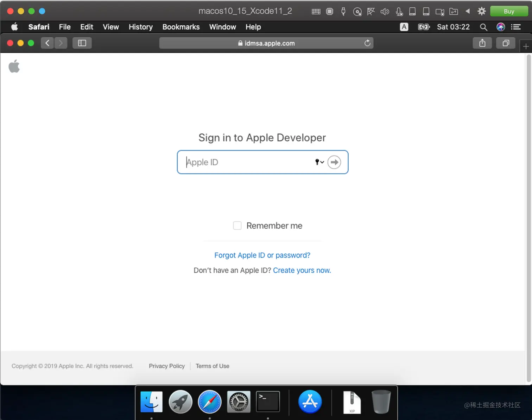Enable the Remember me checkbox
The image size is (532, 420).
(237, 225)
